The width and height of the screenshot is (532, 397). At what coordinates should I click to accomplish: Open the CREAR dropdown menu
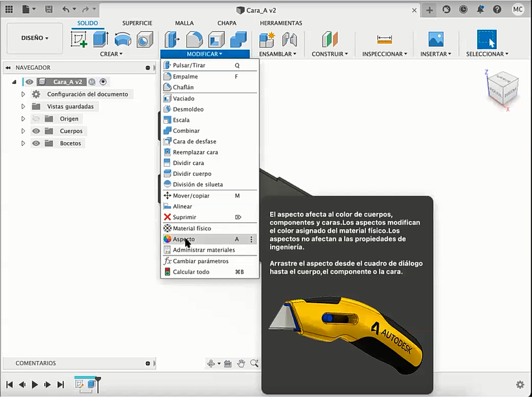[111, 54]
